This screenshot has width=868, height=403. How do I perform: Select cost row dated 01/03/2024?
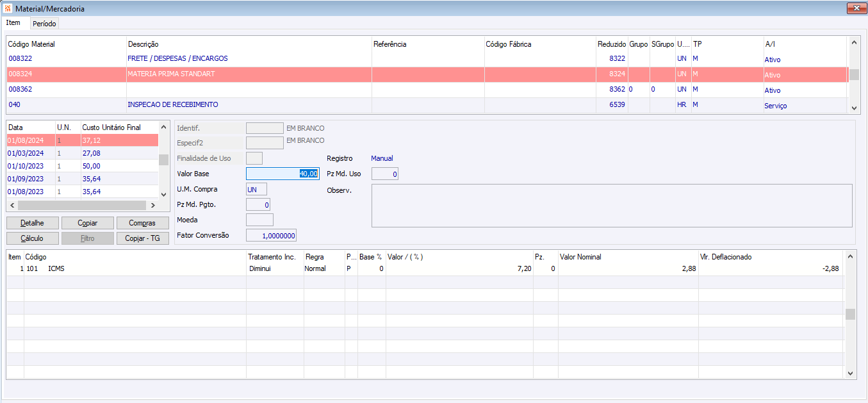pyautogui.click(x=82, y=153)
